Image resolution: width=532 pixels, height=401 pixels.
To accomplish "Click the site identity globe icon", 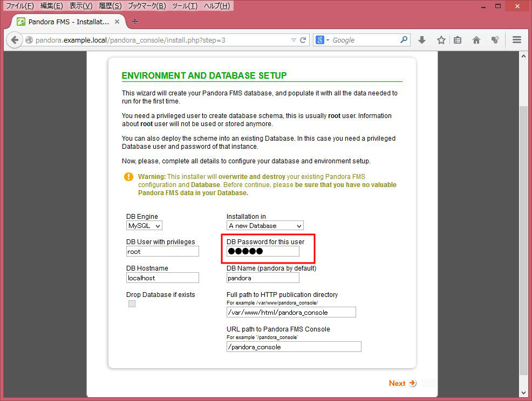I will point(29,40).
